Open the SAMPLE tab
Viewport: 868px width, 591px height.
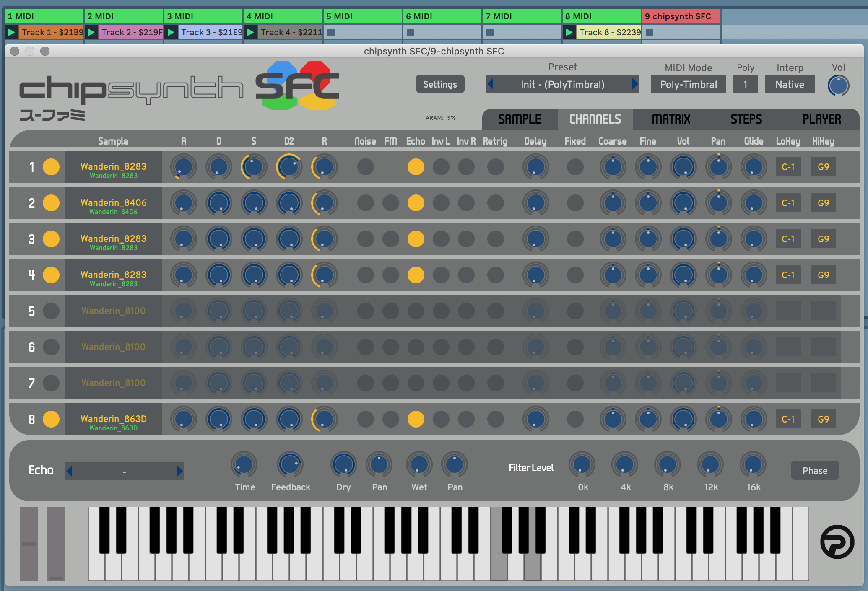pos(520,119)
